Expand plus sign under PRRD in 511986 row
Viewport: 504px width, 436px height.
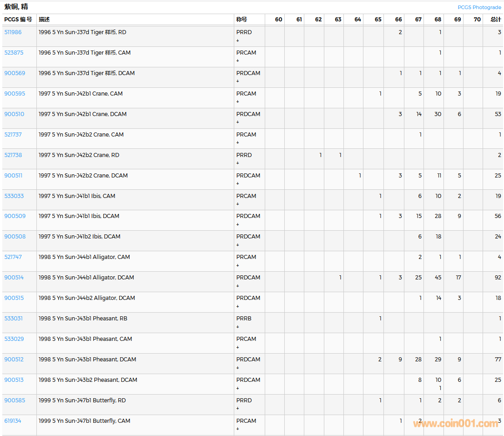point(237,41)
